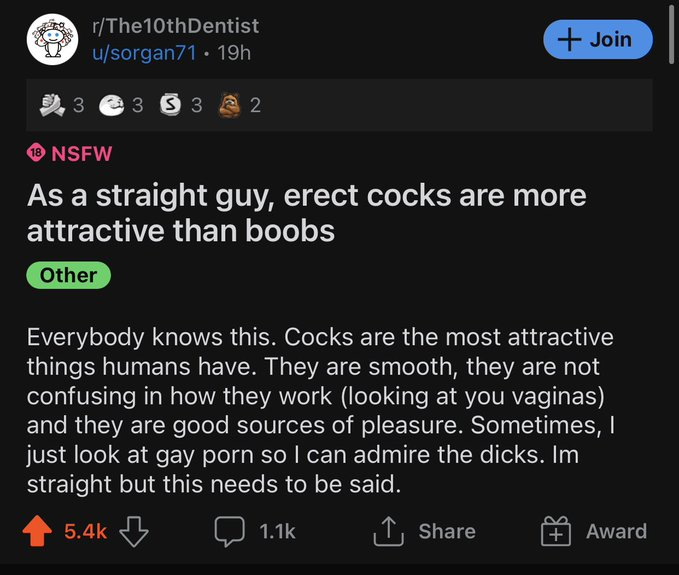Tap the orange upvote arrow
Viewport: 679px width, 575px height.
click(x=37, y=530)
